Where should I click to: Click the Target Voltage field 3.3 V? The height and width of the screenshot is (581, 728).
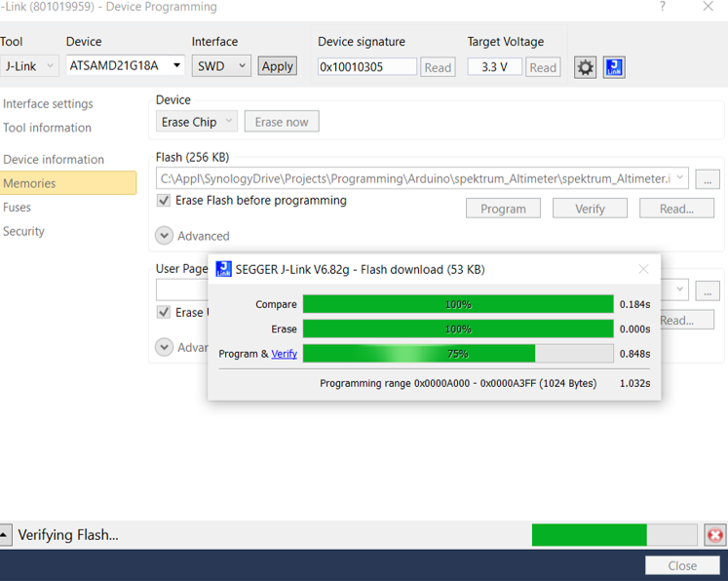494,67
